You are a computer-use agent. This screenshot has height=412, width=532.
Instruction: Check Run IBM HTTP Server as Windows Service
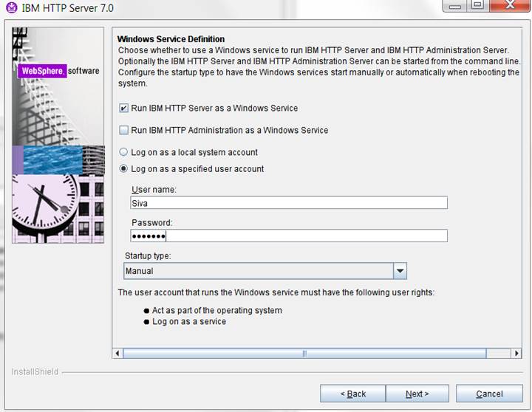[124, 109]
